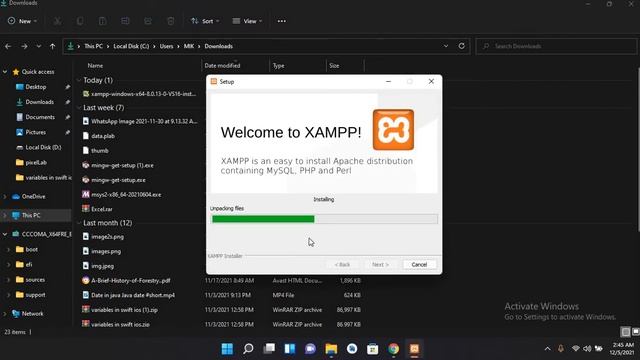Expand the OneDrive tree node

pos(5,197)
